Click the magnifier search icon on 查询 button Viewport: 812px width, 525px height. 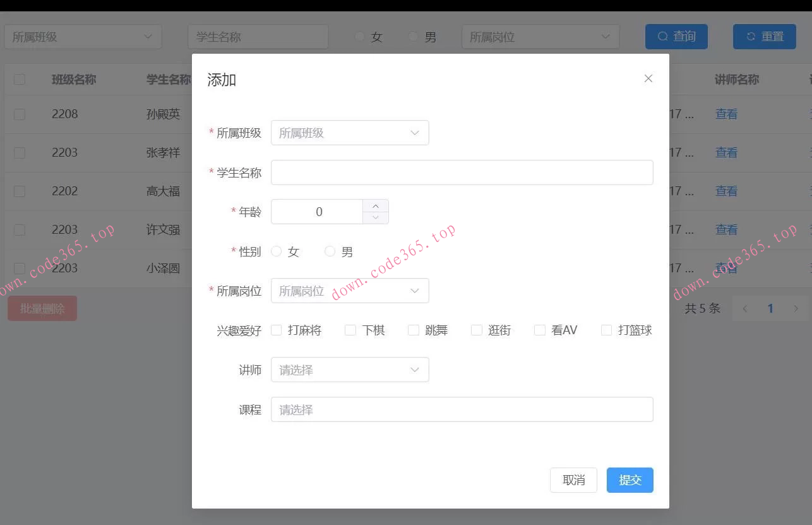(x=662, y=36)
